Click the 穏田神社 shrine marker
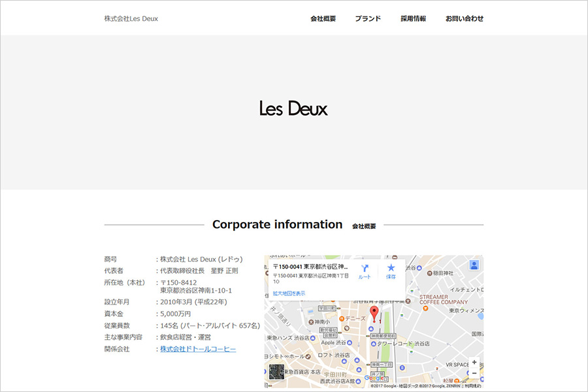This screenshot has height=392, width=588. tap(429, 273)
